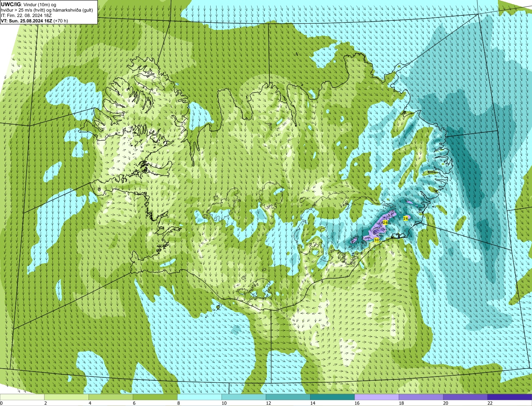Viewport: 532px width, 406px height.
Task: Click the 2–4 m/s legend swatch
Action: coord(66,397)
